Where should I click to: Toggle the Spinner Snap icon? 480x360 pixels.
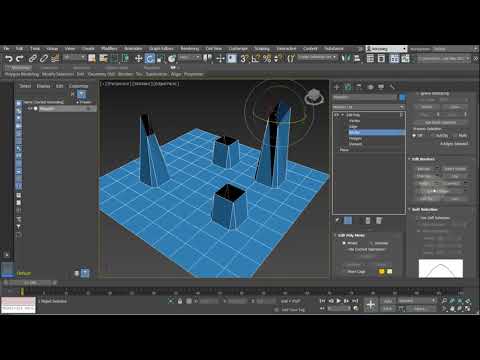[278, 59]
